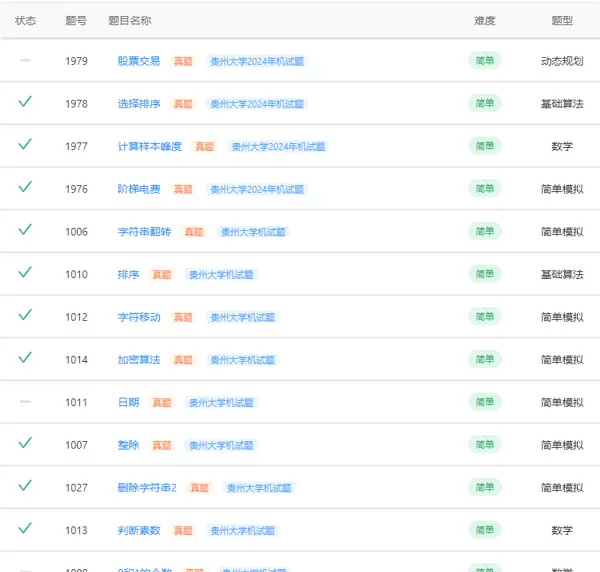Click the 真题 tag beside 股票交易
This screenshot has height=572, width=600.
click(x=183, y=61)
